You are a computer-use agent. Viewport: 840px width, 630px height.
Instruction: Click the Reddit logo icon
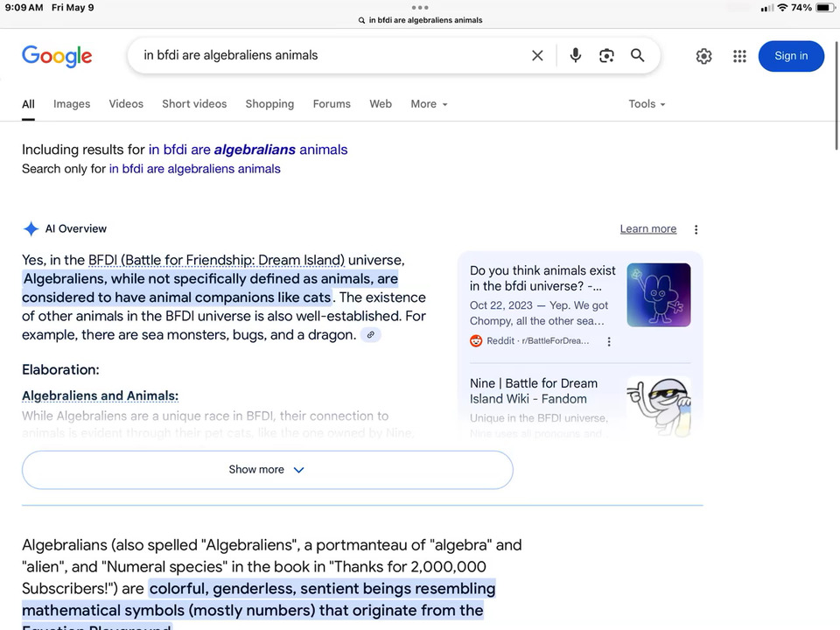coord(476,340)
